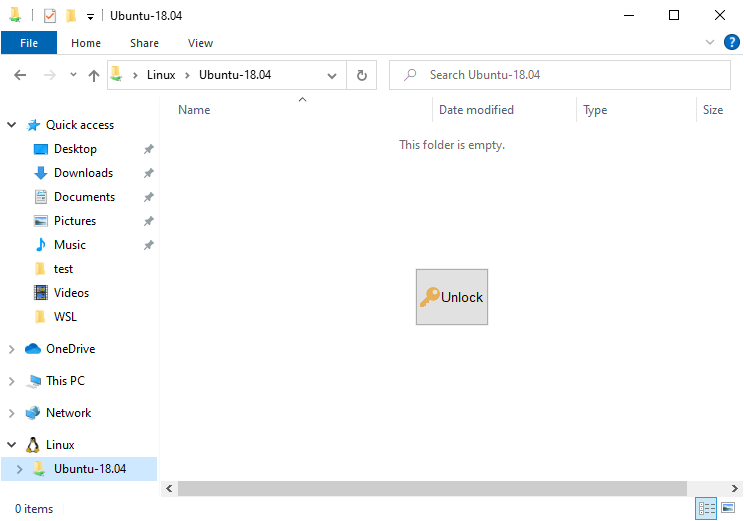Focus the Search Ubuntu-18.04 field

pos(560,75)
